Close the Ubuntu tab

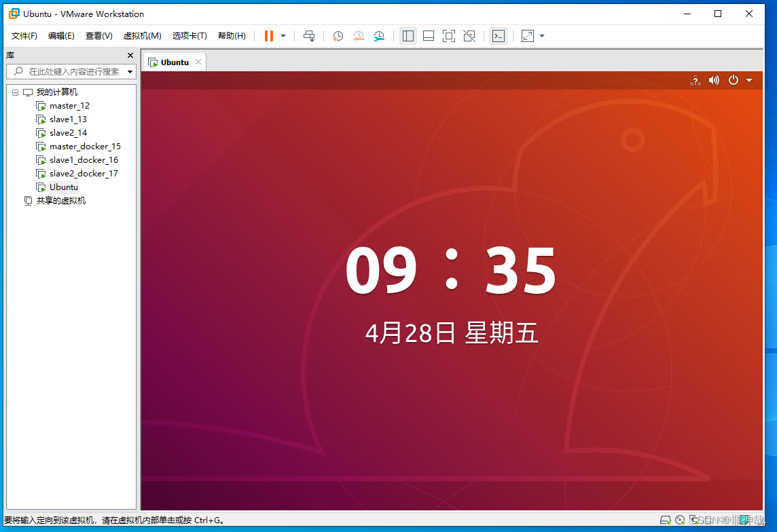coord(198,62)
